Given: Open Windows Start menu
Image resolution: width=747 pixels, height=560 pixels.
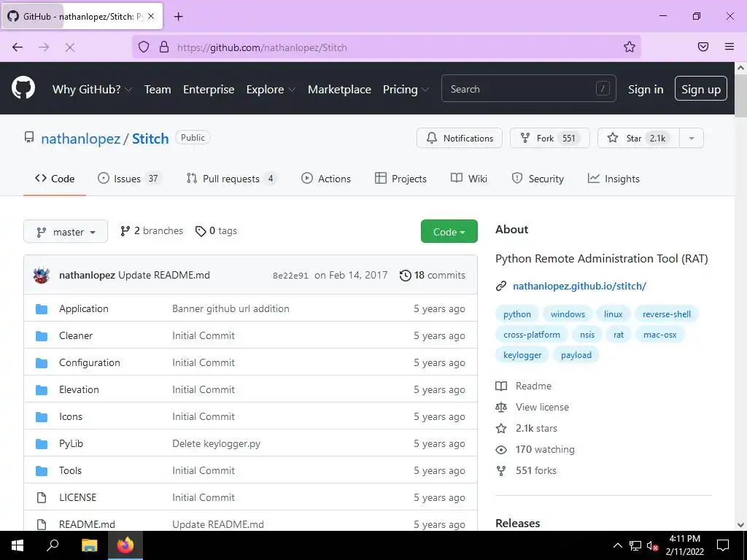Looking at the screenshot, I should point(18,545).
